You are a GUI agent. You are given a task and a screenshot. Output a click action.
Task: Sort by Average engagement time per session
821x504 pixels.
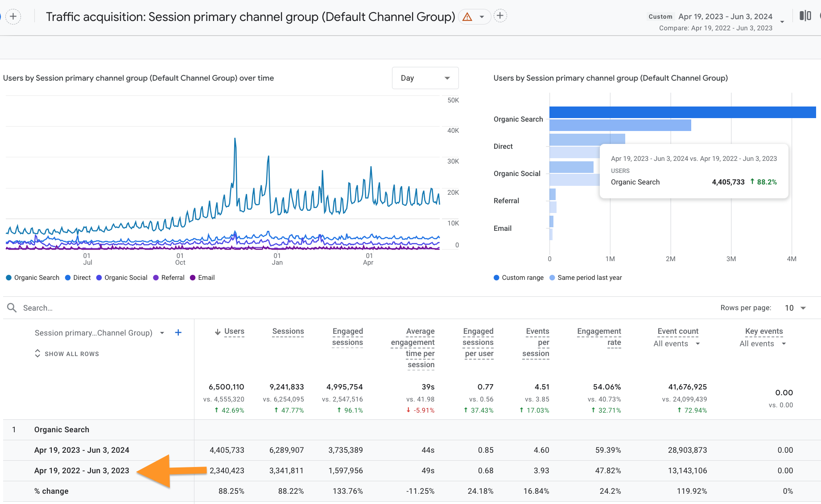(413, 348)
